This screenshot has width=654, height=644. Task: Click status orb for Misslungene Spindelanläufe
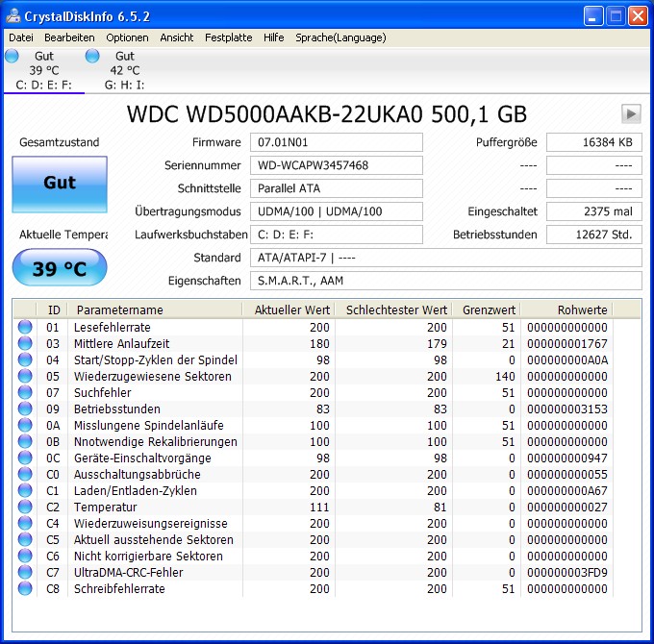tap(25, 425)
